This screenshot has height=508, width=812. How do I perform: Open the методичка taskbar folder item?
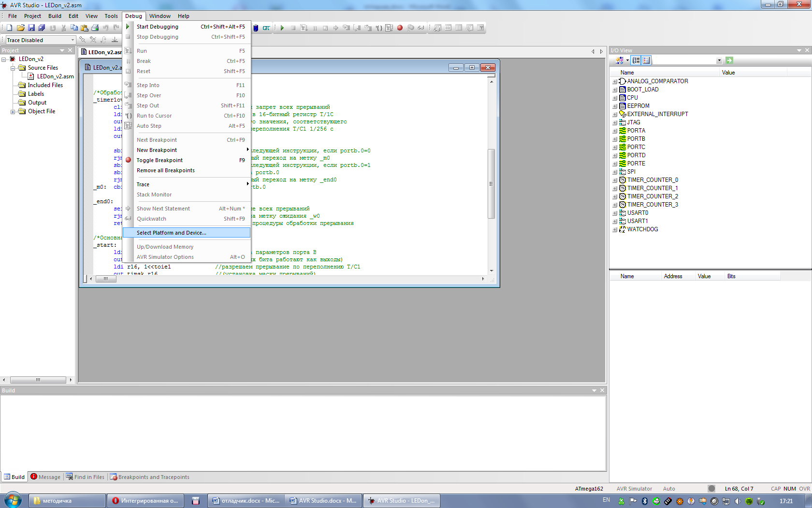68,501
